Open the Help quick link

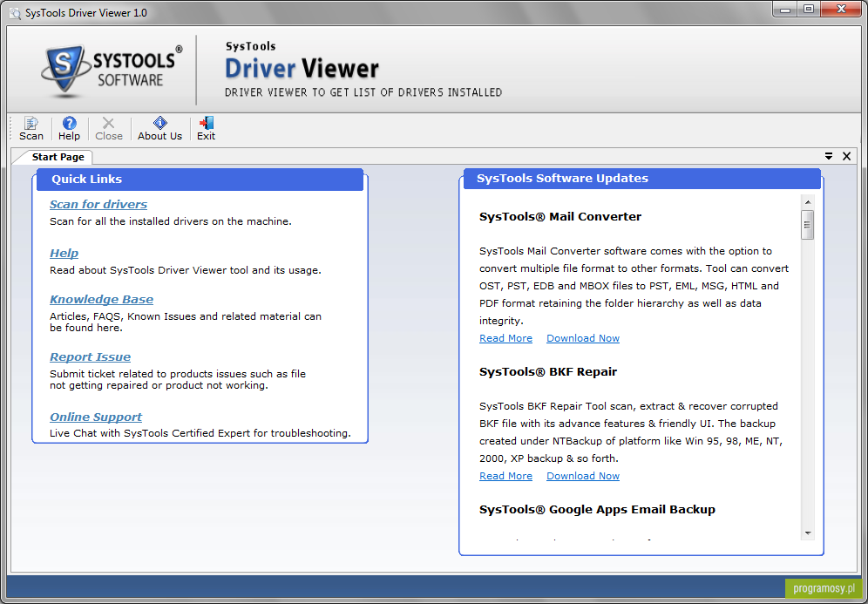point(64,253)
